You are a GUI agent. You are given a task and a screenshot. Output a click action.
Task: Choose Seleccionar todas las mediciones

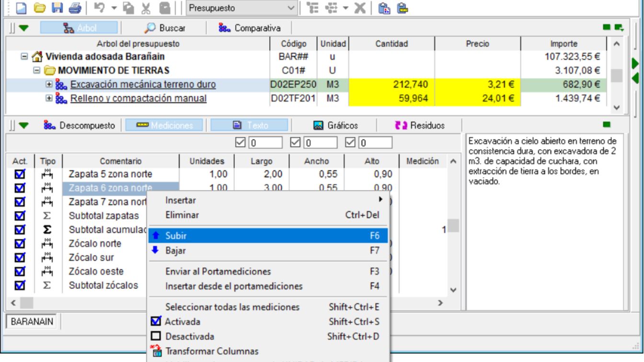pyautogui.click(x=268, y=306)
